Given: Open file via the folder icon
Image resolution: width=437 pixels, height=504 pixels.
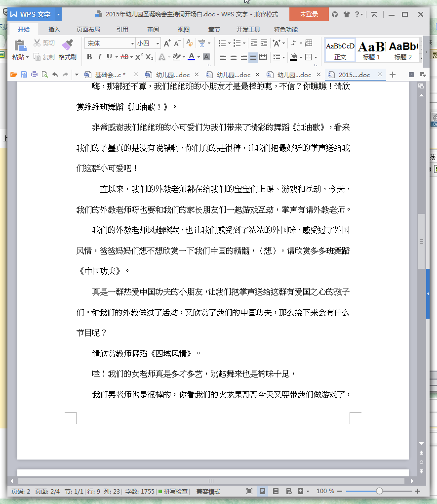Looking at the screenshot, I should [x=13, y=75].
